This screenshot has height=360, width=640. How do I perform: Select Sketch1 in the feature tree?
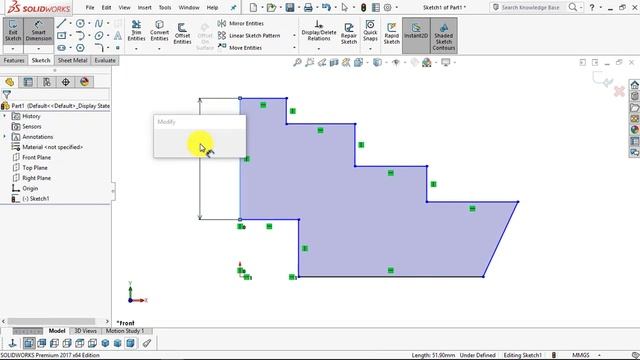(x=31, y=198)
